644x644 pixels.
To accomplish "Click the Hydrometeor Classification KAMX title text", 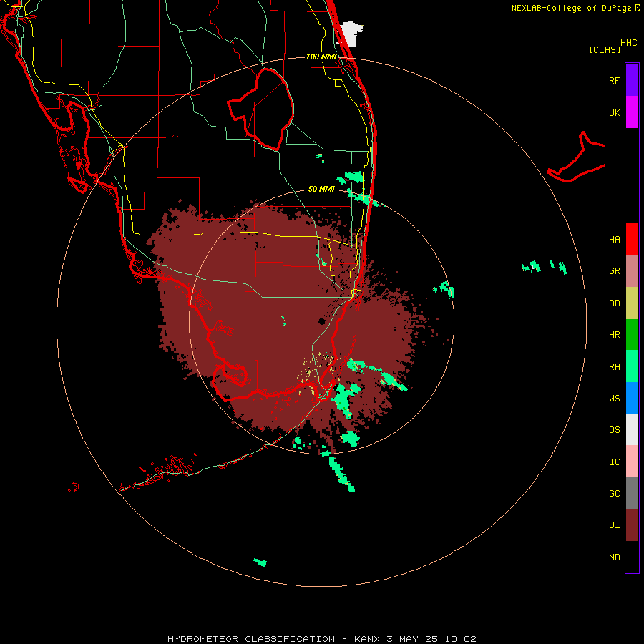I will click(321, 639).
